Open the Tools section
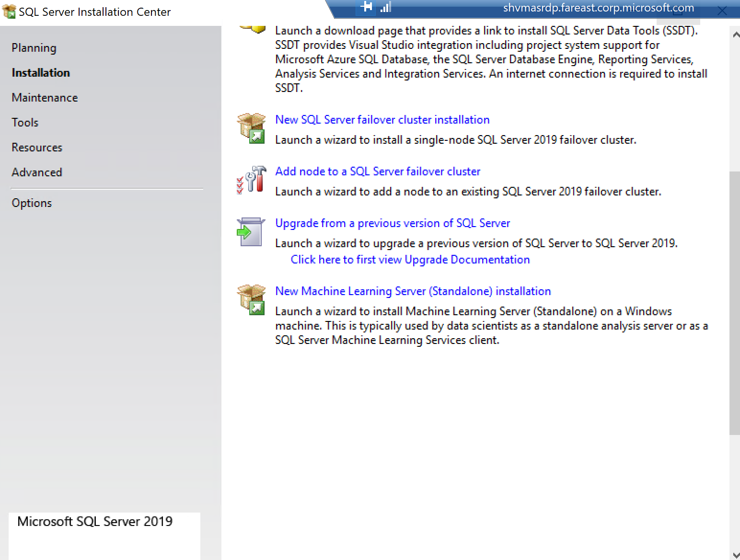 click(25, 123)
